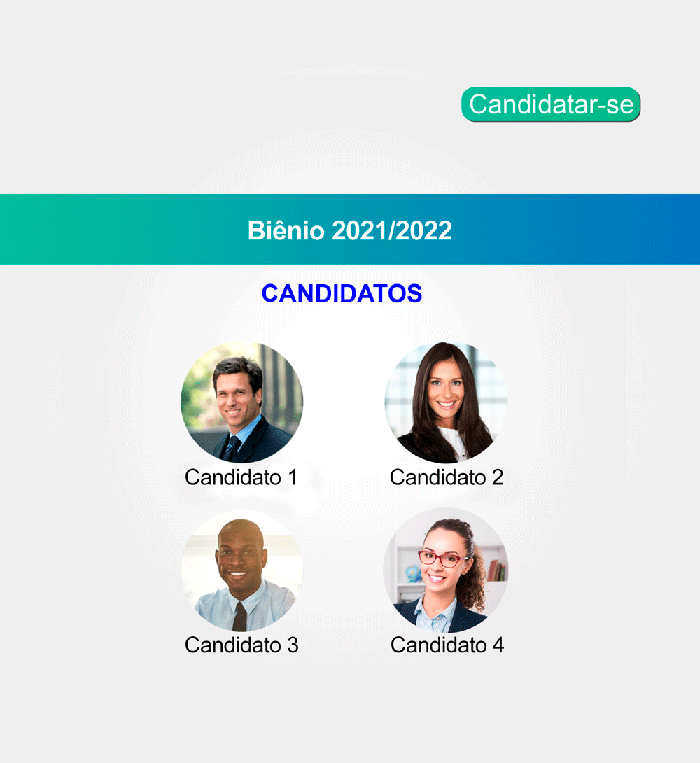
Task: Click the globe behind Candidato 4
Action: click(x=414, y=574)
